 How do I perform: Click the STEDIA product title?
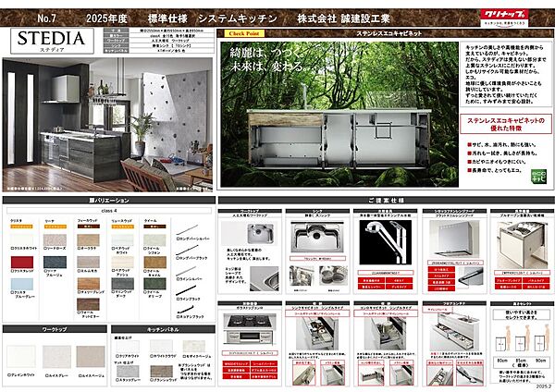click(x=48, y=40)
